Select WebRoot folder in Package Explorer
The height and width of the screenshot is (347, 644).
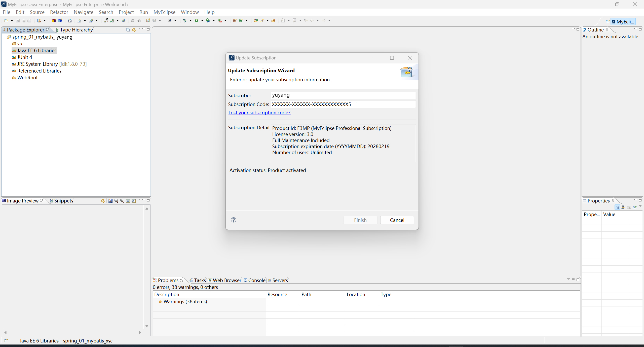click(x=25, y=78)
